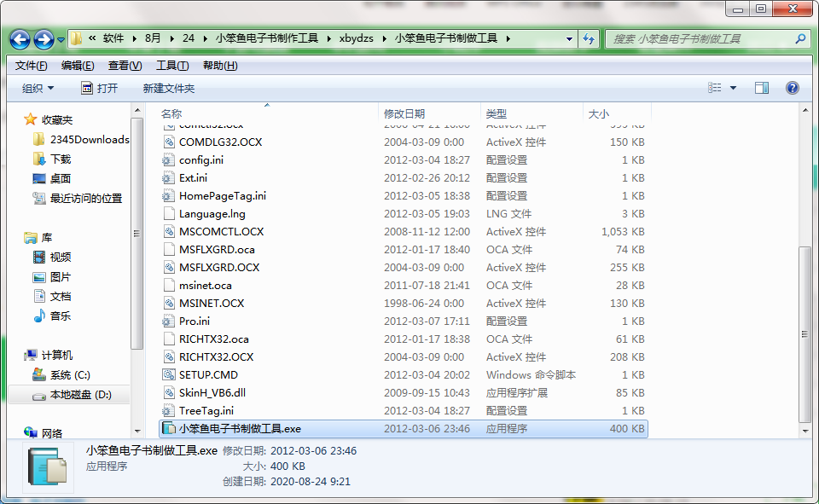Select the Ext.ini file icon

point(169,178)
